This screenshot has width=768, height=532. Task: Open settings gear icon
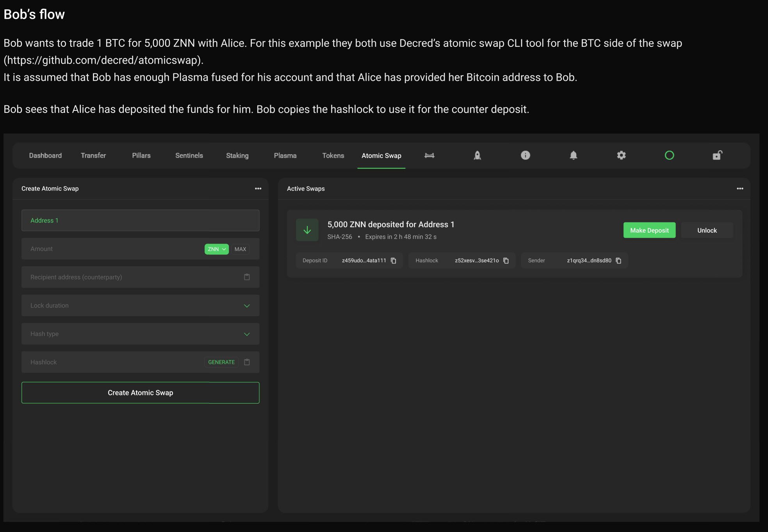point(621,155)
